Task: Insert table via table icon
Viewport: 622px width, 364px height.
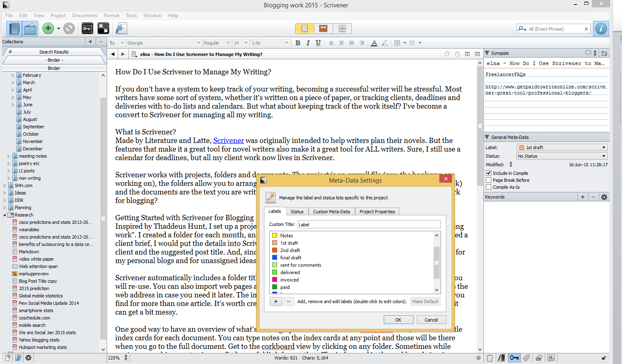Action: 397,43
